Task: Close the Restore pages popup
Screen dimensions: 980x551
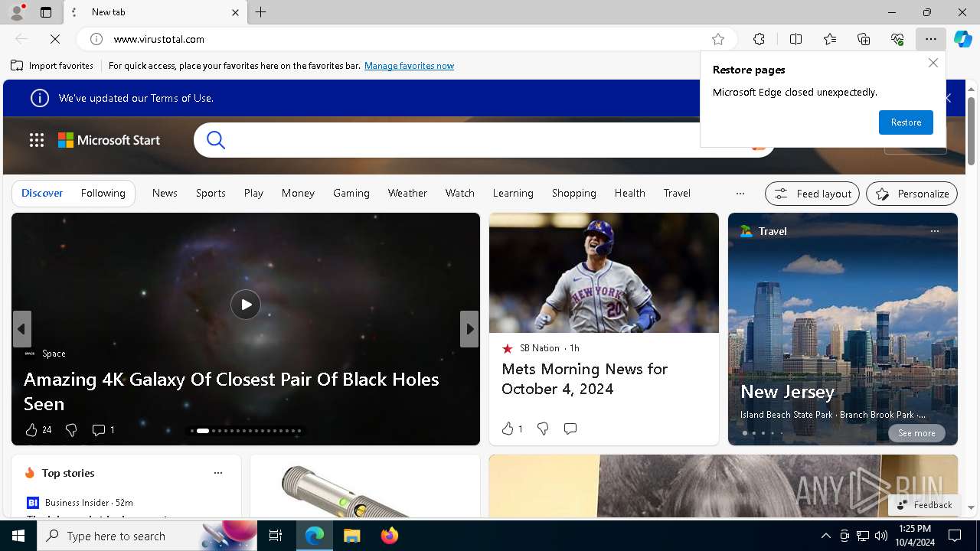Action: (x=933, y=64)
